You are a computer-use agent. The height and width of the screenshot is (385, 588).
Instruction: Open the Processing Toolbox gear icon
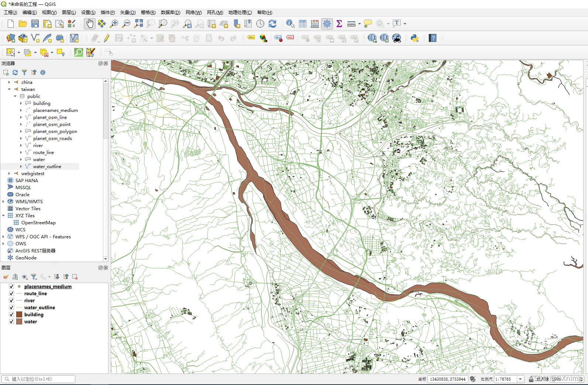[x=327, y=24]
